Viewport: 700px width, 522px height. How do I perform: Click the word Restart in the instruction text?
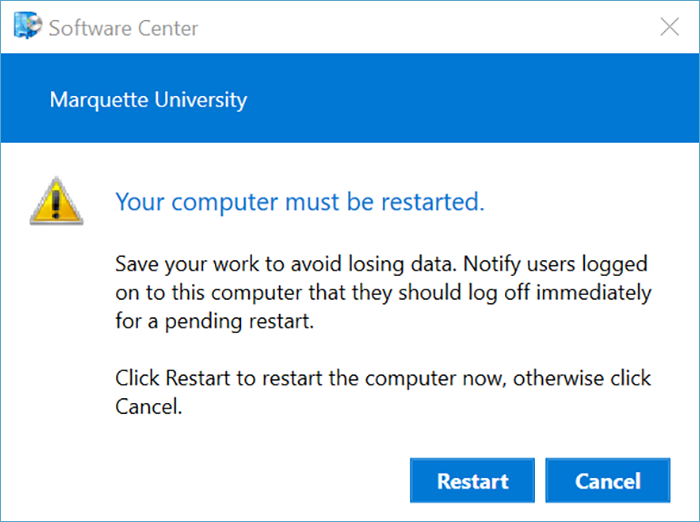click(x=198, y=379)
